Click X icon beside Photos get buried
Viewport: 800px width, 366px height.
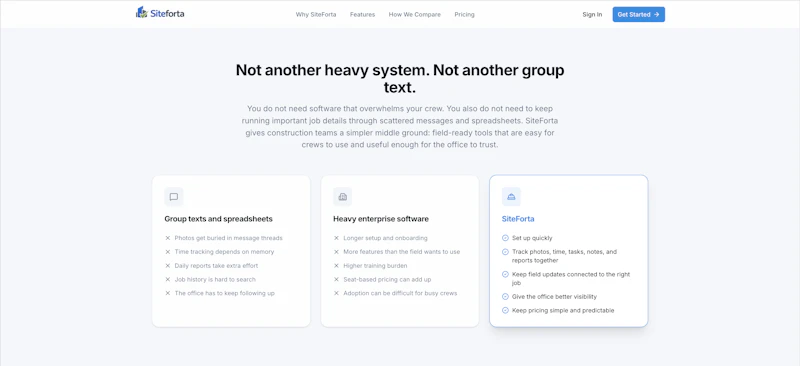pos(167,238)
